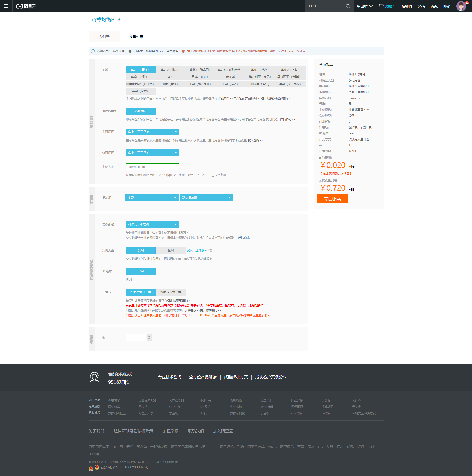Open the 控制台 menu item
472x476 pixels.
coord(406,6)
